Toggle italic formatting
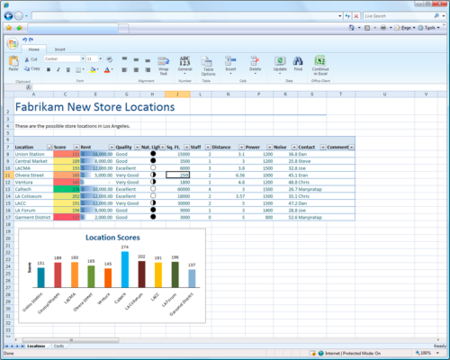 click(x=58, y=70)
